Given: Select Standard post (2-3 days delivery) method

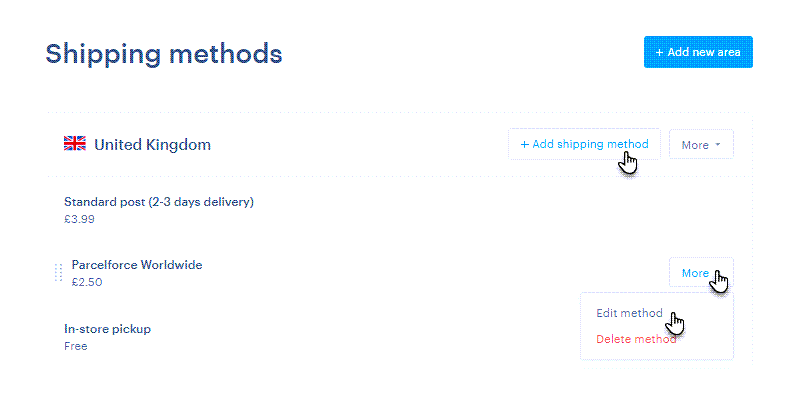Looking at the screenshot, I should pyautogui.click(x=159, y=202).
